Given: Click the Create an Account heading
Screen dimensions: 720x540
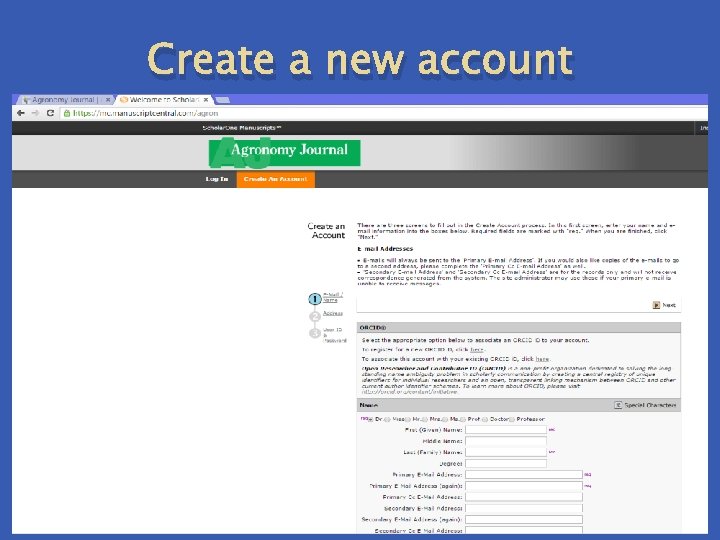Looking at the screenshot, I should tap(326, 231).
